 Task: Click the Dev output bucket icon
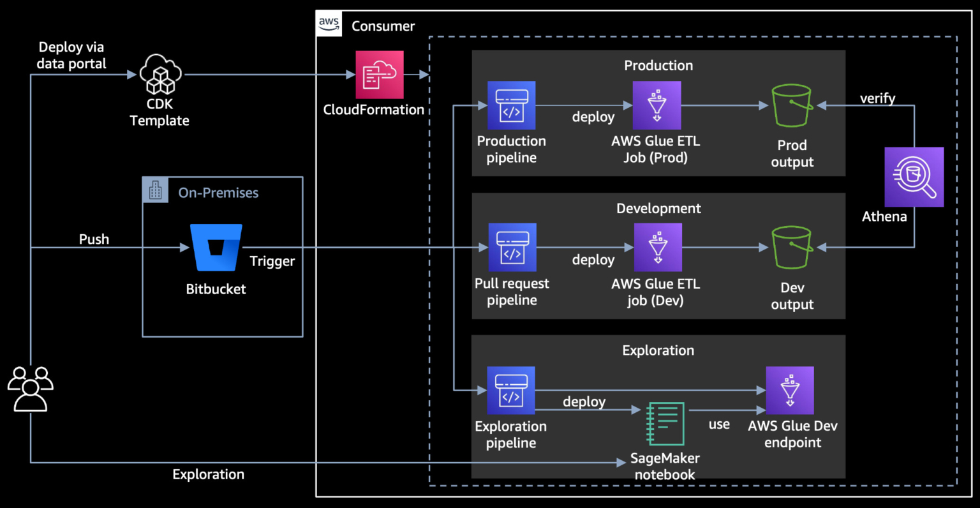tap(792, 248)
